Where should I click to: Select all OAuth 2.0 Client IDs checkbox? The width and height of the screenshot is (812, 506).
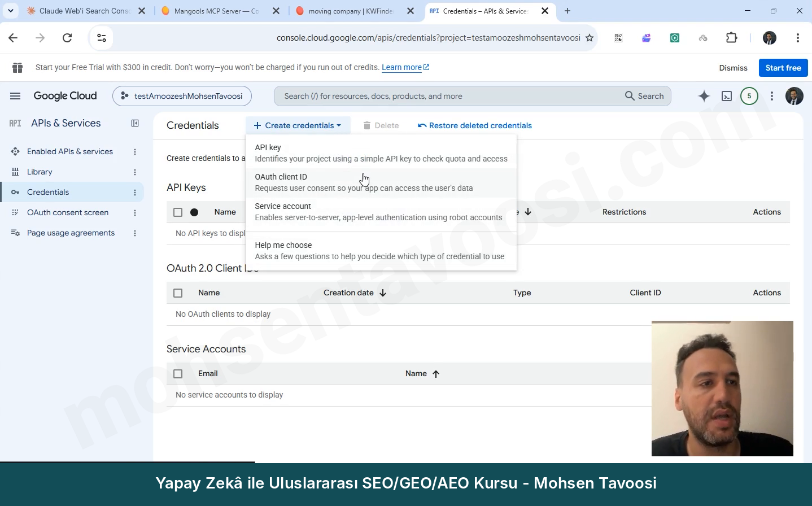coord(178,293)
